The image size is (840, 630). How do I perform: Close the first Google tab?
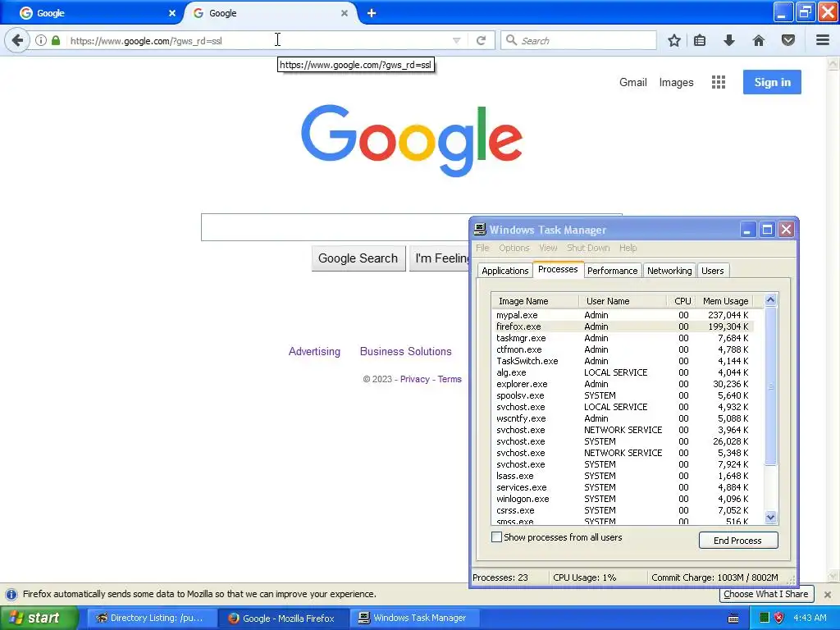pyautogui.click(x=172, y=13)
